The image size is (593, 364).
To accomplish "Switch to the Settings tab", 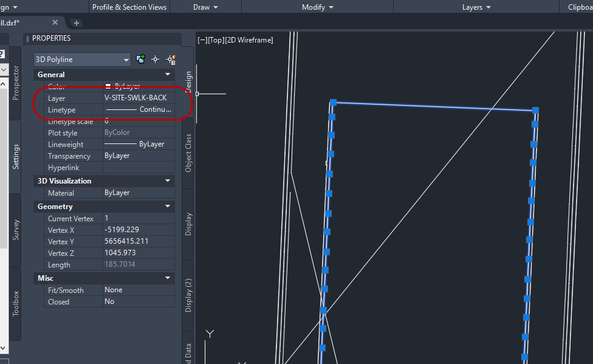I will (x=16, y=157).
